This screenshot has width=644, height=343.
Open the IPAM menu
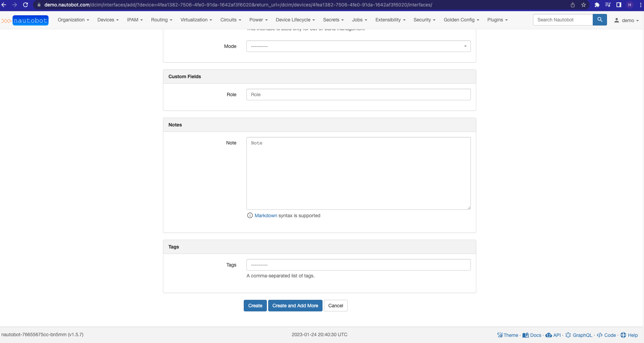135,20
